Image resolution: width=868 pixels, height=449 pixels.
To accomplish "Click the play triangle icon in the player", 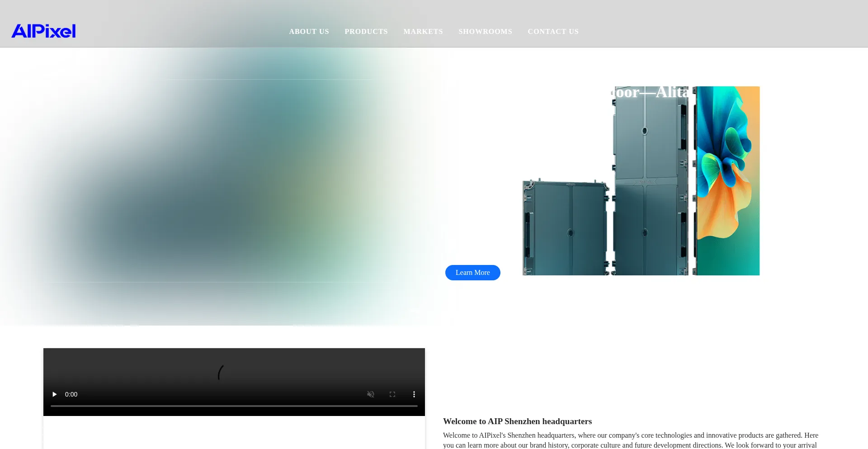I will click(x=54, y=394).
